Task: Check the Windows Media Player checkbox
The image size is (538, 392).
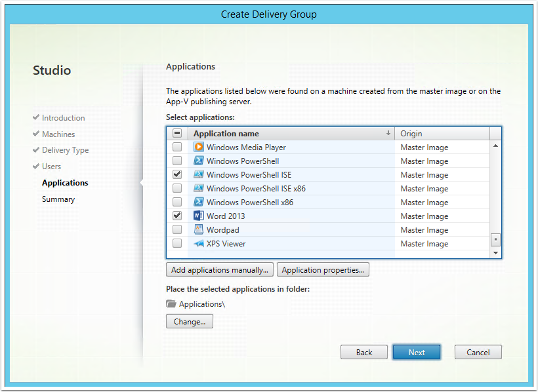Action: [x=177, y=147]
